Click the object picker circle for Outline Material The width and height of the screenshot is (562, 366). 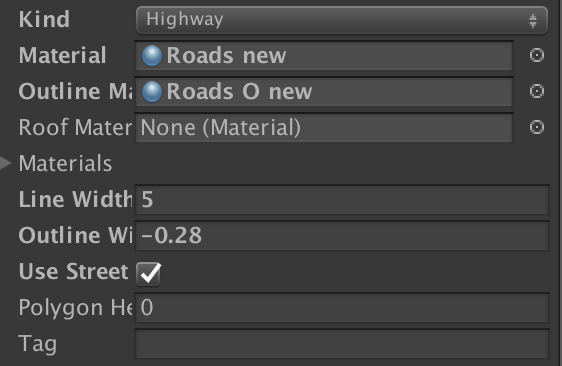tap(537, 91)
